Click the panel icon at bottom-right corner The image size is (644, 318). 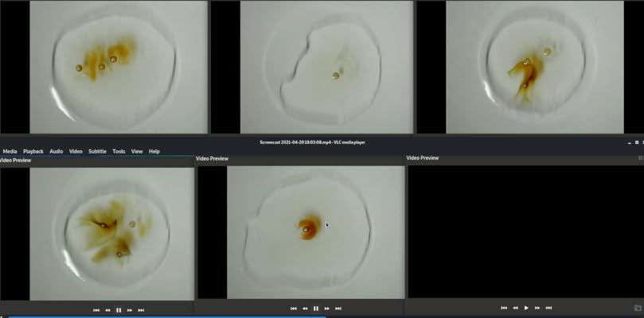pos(638,308)
